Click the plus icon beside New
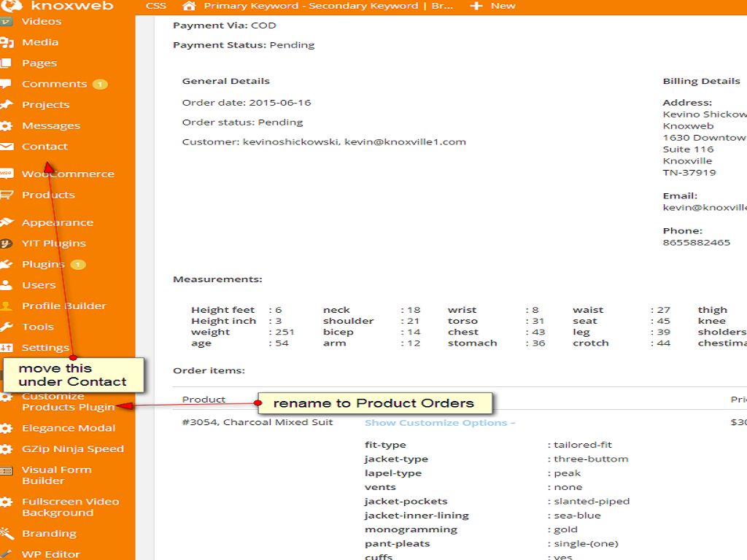747x560 pixels. click(476, 6)
